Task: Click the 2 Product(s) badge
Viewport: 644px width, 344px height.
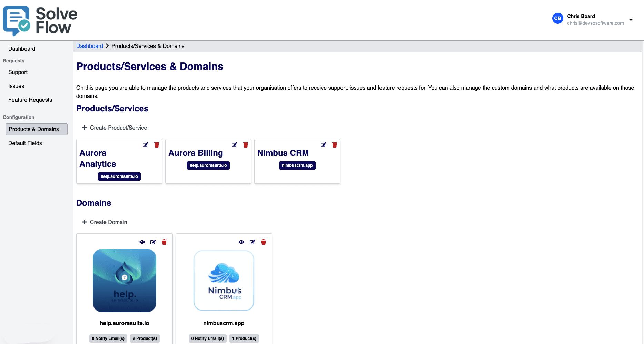Action: coord(145,338)
